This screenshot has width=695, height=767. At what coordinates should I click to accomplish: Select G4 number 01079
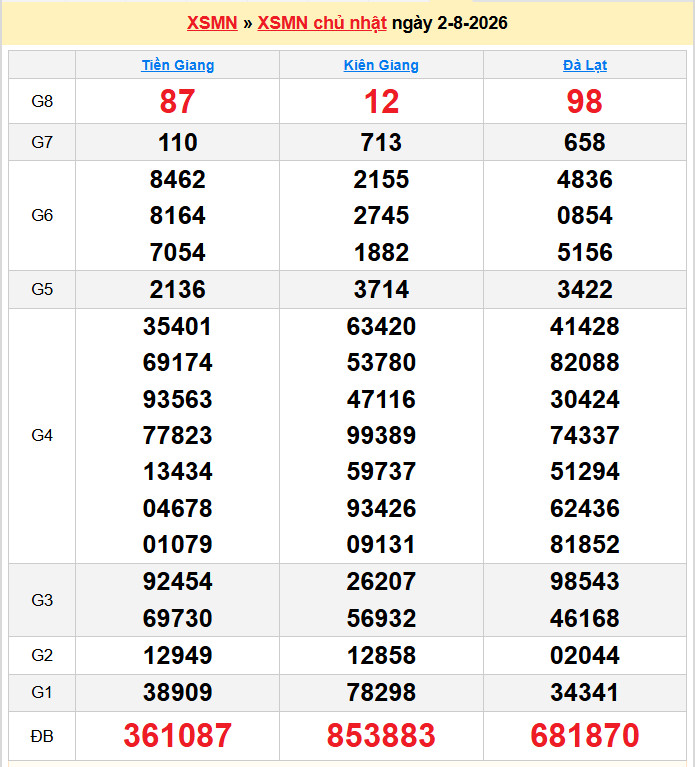click(x=178, y=544)
